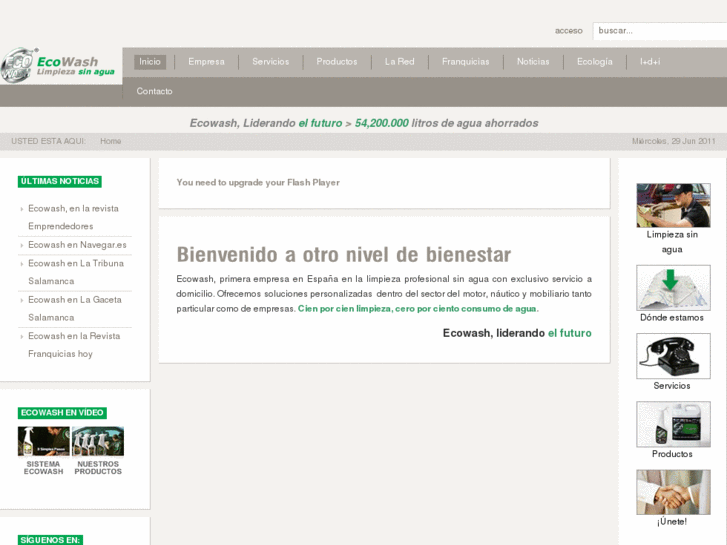Click the Sistema Ecowash caption

44,468
